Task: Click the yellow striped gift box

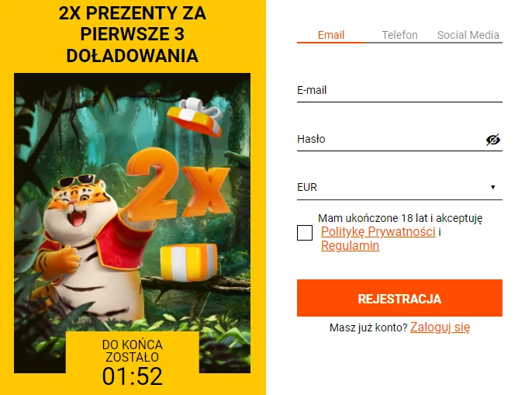Action: click(x=188, y=262)
